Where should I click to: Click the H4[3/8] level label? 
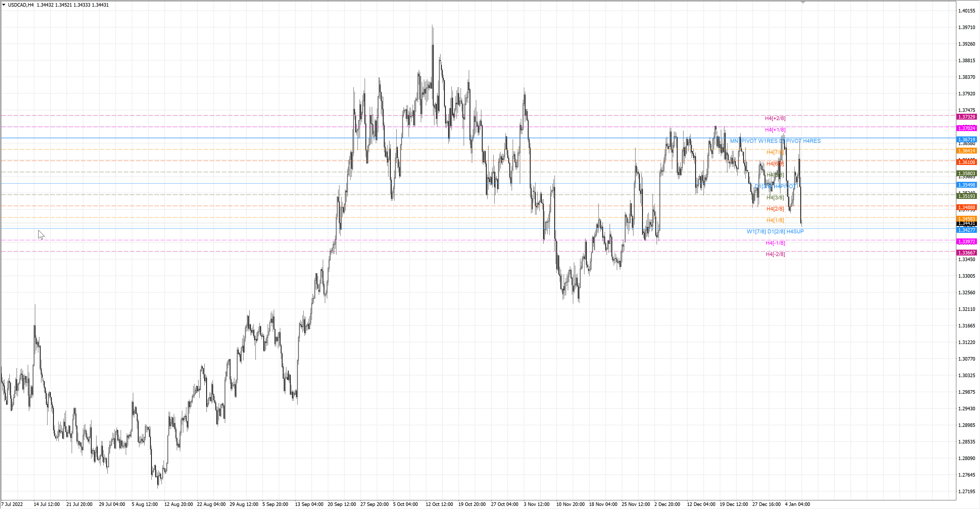[775, 197]
